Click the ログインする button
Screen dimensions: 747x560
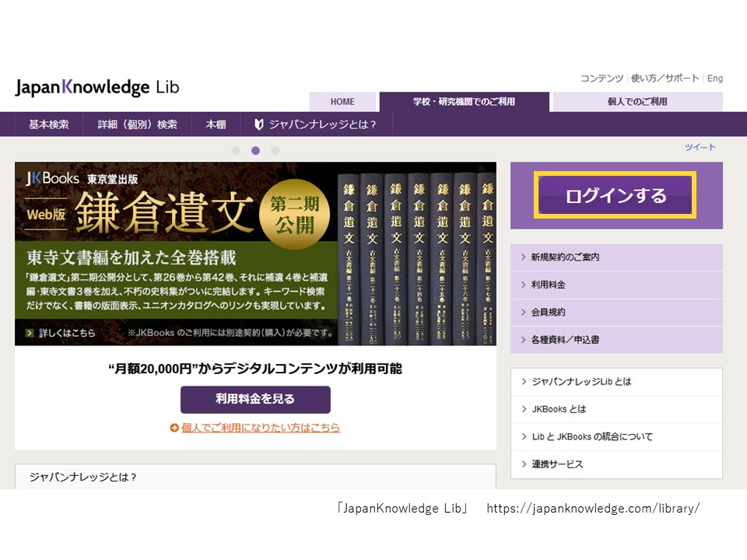click(615, 195)
